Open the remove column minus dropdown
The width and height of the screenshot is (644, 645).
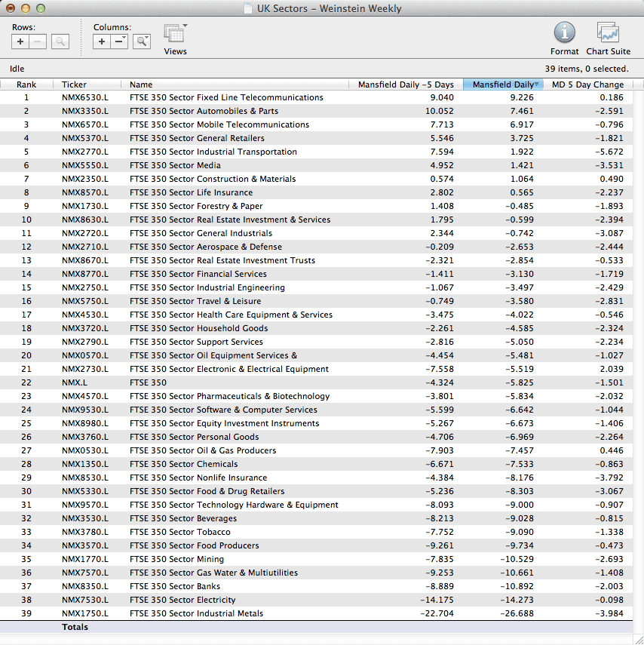(x=119, y=41)
